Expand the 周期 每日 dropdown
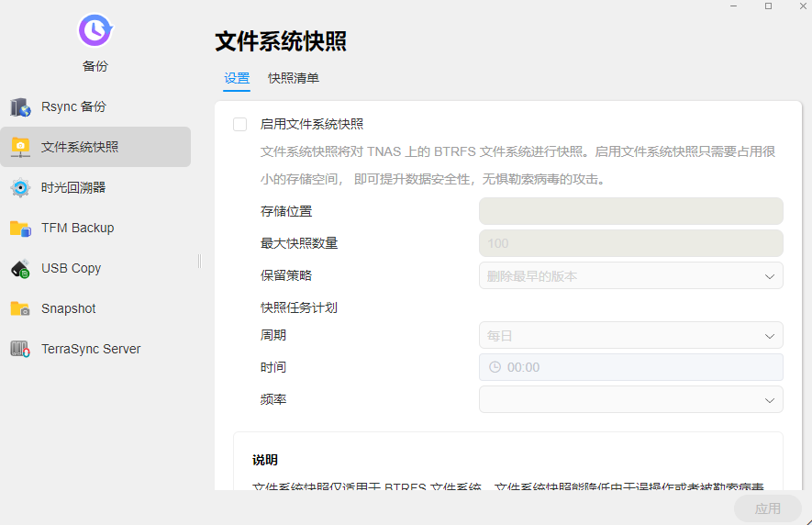This screenshot has height=525, width=812. click(630, 335)
